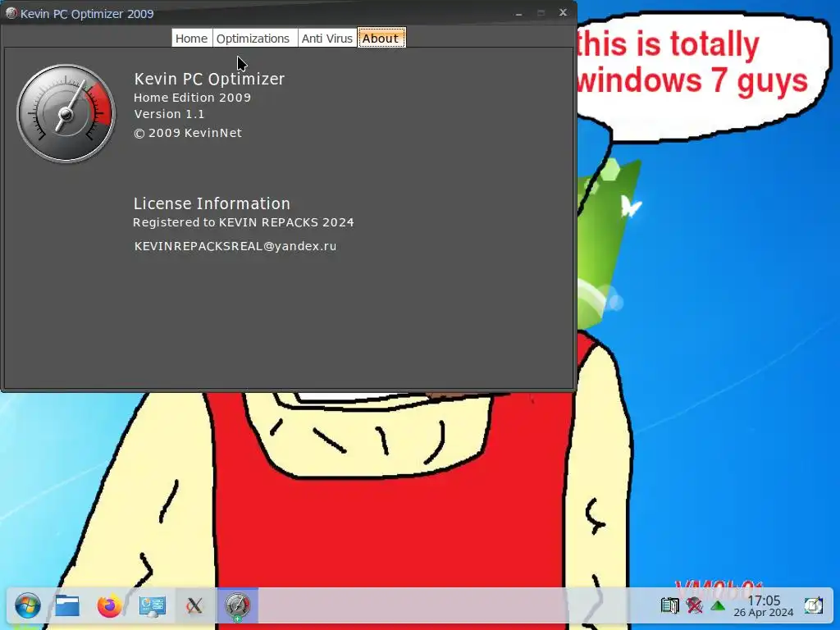The width and height of the screenshot is (840, 630).
Task: Close the Kevin PC Optimizer window
Action: (x=563, y=12)
